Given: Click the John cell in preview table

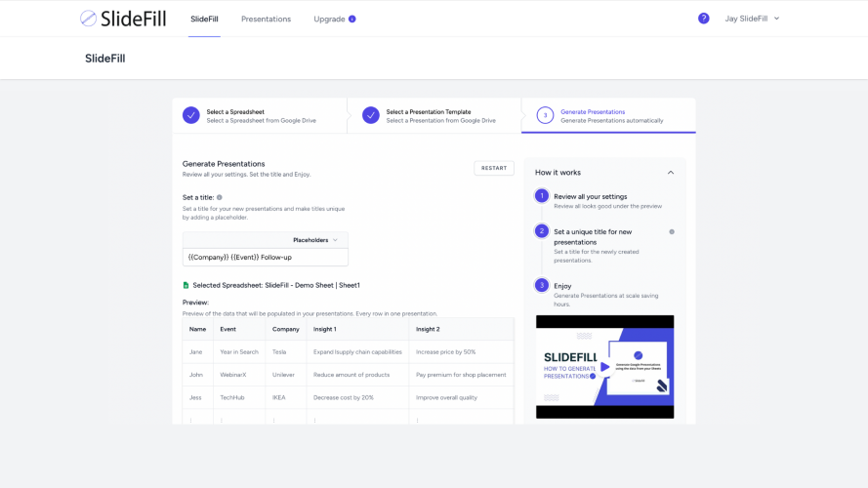Looking at the screenshot, I should (196, 375).
